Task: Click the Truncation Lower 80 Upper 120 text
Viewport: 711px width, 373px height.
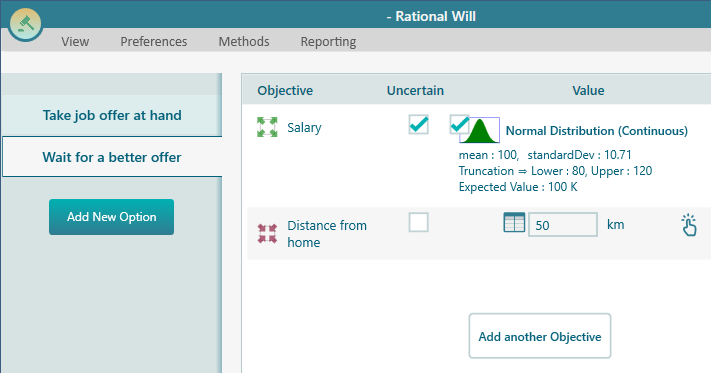Action: [555, 171]
